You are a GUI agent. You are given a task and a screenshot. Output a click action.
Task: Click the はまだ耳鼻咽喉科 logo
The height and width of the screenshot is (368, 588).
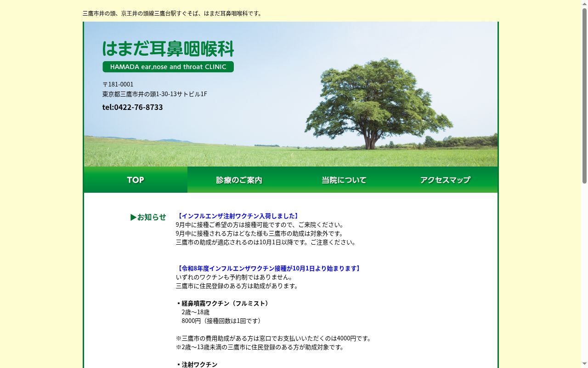[168, 48]
